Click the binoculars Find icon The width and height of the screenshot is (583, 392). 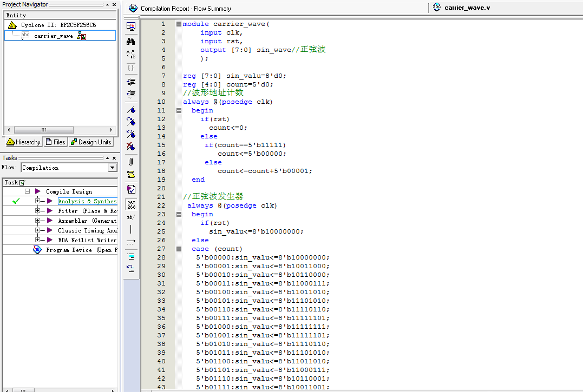130,41
